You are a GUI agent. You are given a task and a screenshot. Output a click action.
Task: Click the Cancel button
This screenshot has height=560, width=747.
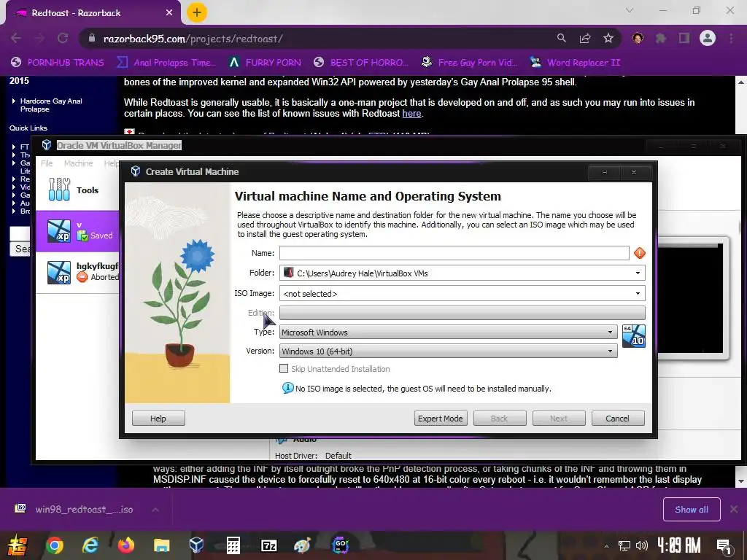click(x=618, y=419)
